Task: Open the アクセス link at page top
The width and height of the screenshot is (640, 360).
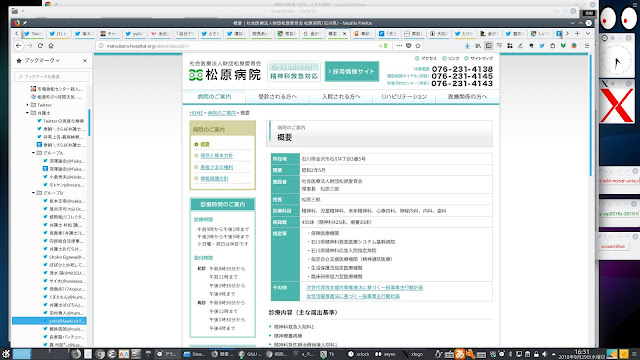Action: coord(426,58)
